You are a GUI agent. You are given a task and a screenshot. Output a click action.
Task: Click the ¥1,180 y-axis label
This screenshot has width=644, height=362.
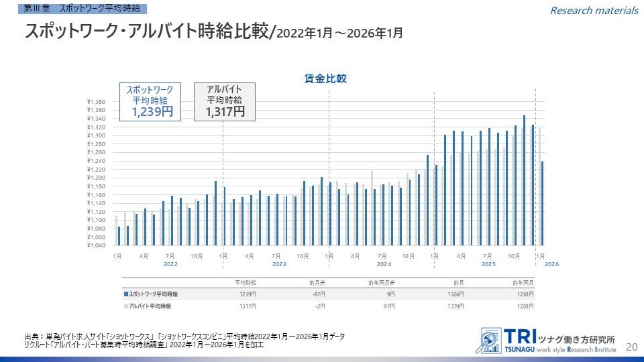click(96, 186)
